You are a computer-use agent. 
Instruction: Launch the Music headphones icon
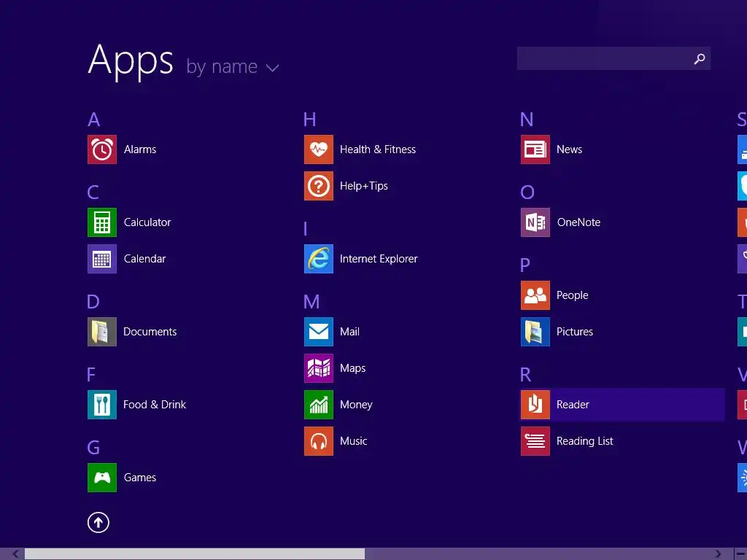coord(319,441)
